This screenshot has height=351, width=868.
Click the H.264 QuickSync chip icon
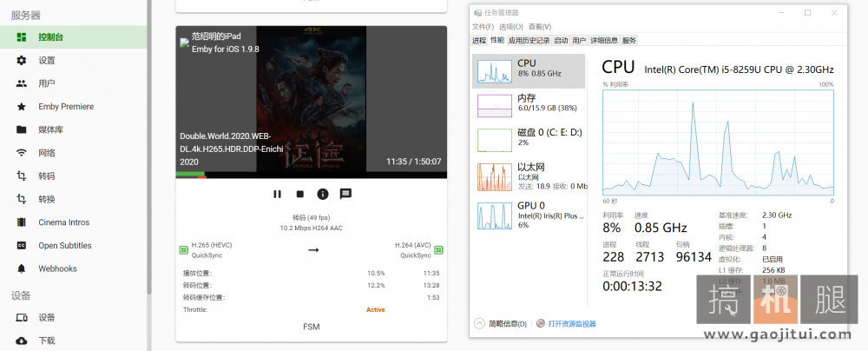pos(439,250)
